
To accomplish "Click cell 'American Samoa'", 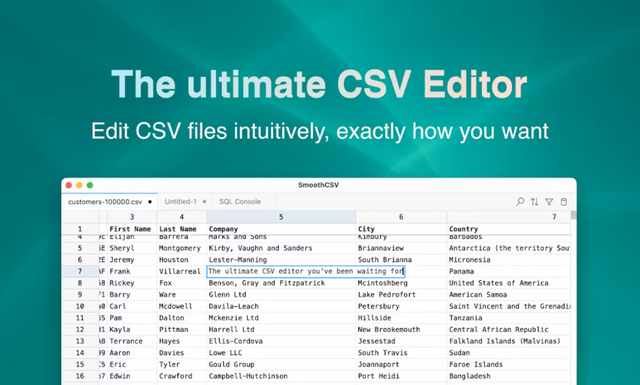I will pos(509,295).
